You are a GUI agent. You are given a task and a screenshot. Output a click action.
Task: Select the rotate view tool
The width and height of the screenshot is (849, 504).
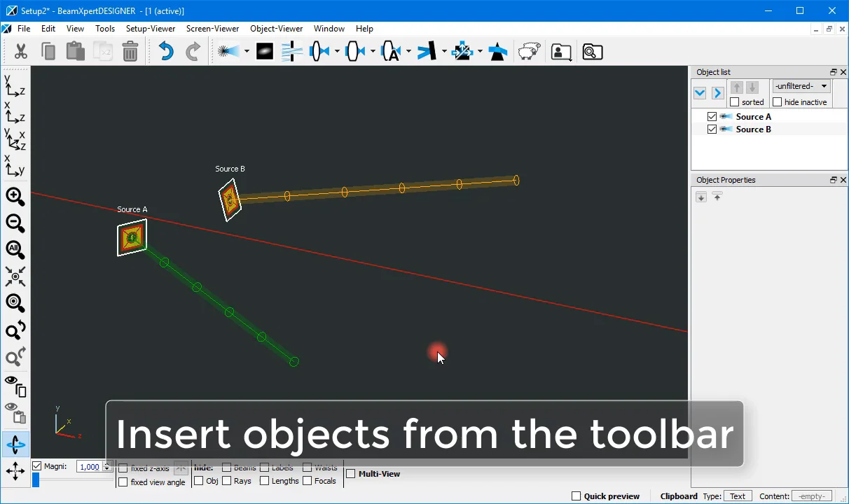(15, 444)
